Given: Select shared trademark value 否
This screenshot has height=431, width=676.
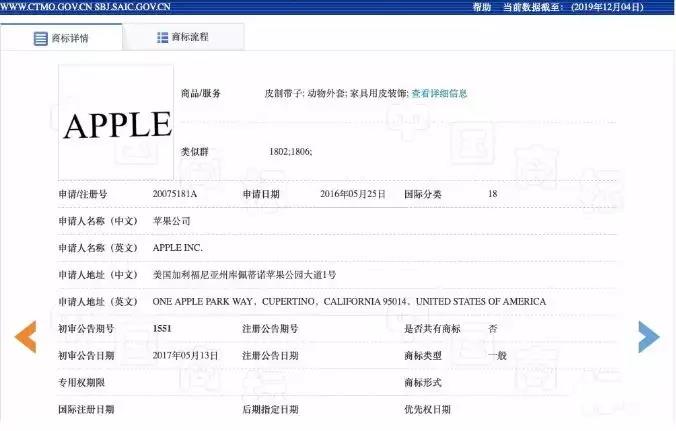Looking at the screenshot, I should (x=493, y=328).
